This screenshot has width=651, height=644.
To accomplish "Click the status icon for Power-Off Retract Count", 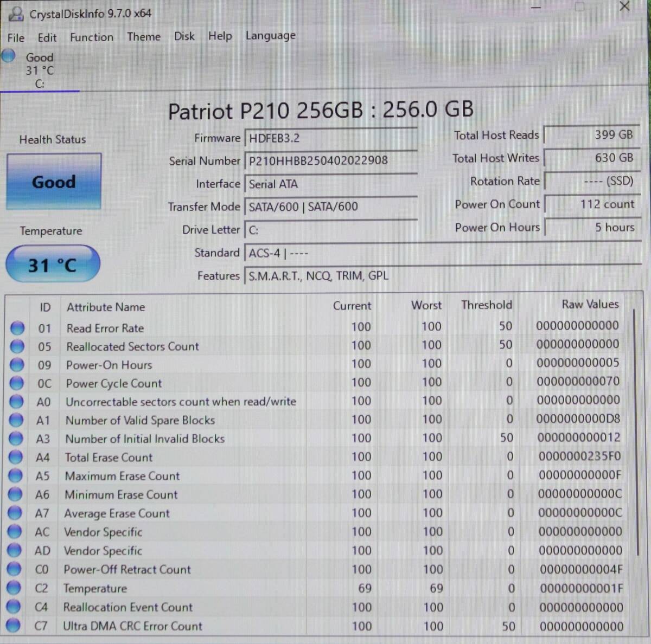I will [14, 569].
